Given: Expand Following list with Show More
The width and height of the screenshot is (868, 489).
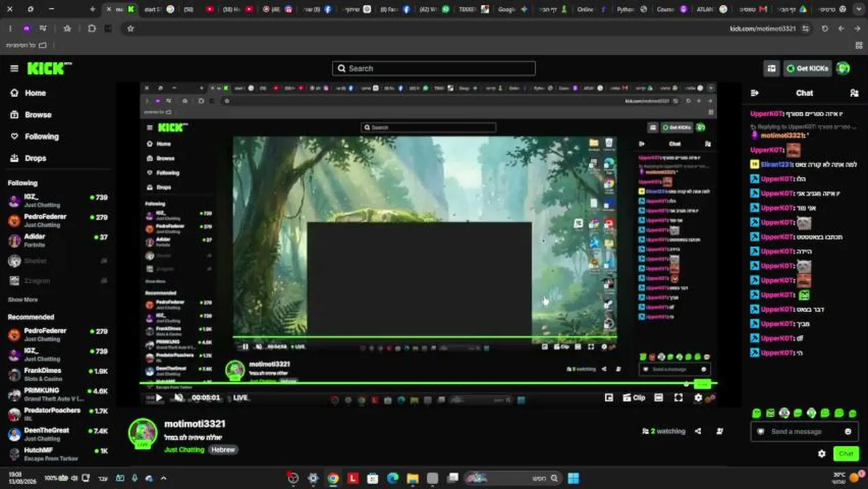Looking at the screenshot, I should tap(22, 300).
